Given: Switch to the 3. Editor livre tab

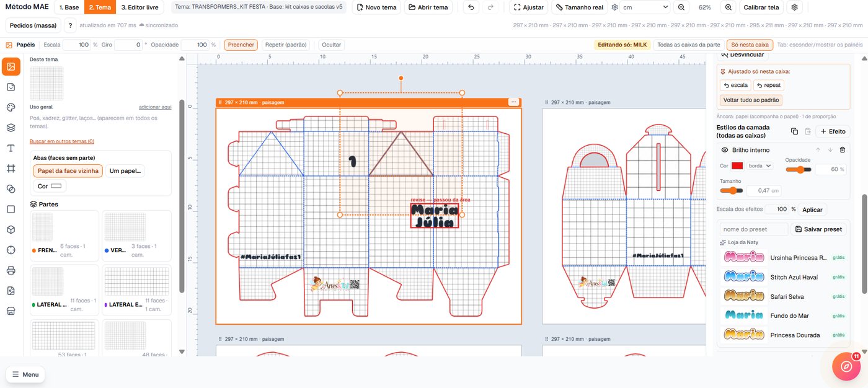Looking at the screenshot, I should 139,7.
